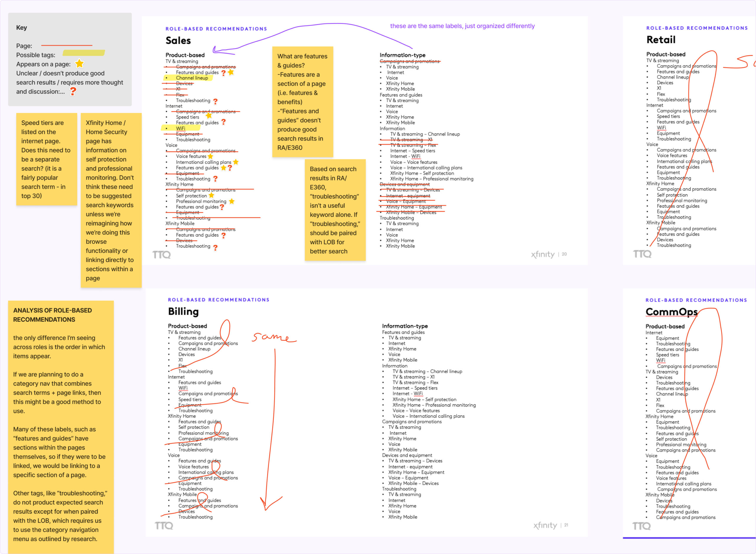Click the yellow star icon in the Key
Screen dimensions: 756x554
click(79, 64)
